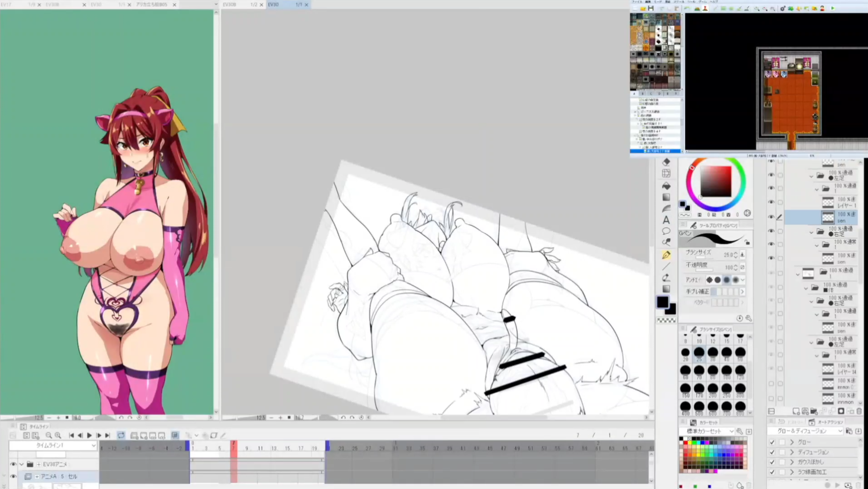This screenshot has width=868, height=489.
Task: Expand the ディフュージョン auto action
Action: (792, 452)
